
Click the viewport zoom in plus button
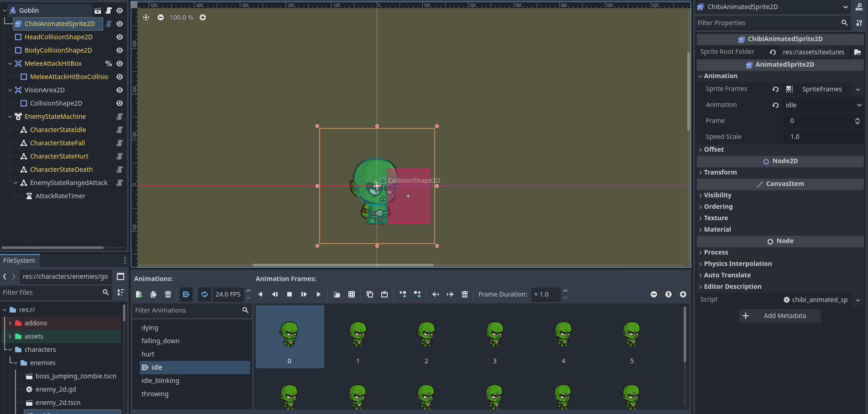203,17
